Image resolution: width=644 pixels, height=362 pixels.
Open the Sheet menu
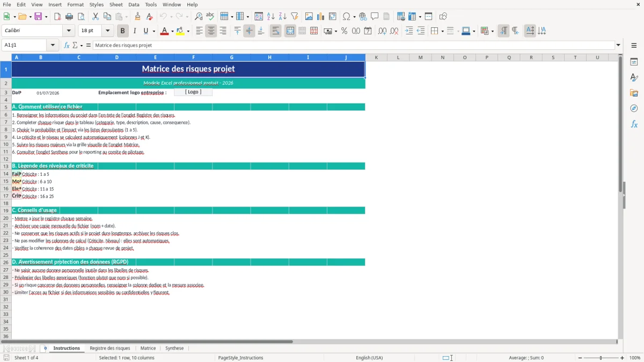click(x=116, y=4)
